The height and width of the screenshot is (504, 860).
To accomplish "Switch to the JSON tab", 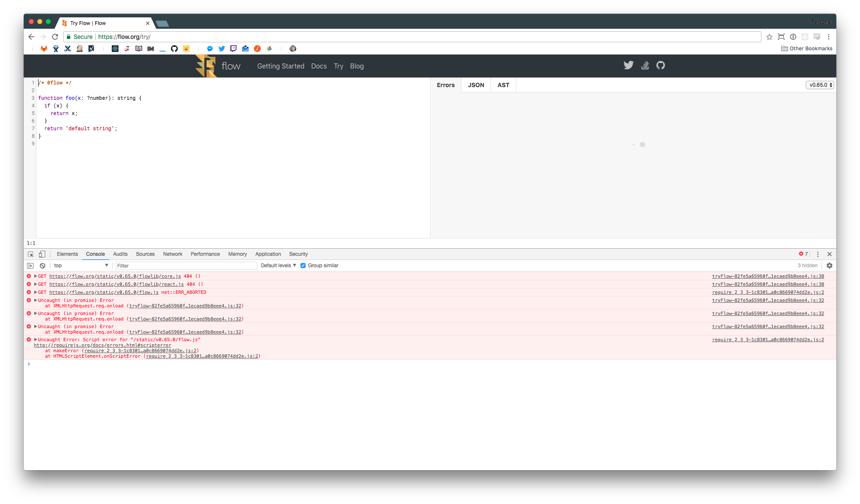I will [476, 85].
